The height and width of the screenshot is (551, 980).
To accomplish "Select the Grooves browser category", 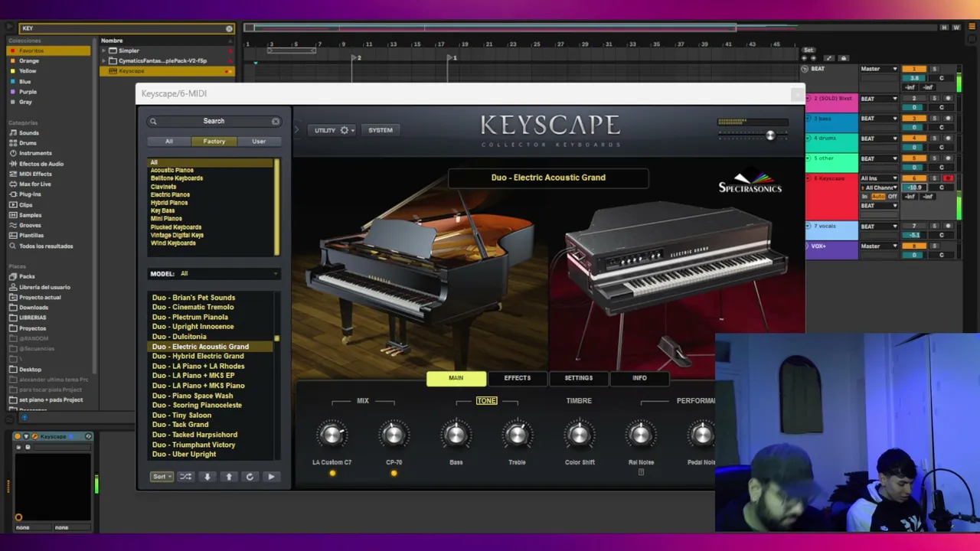I will click(x=31, y=225).
